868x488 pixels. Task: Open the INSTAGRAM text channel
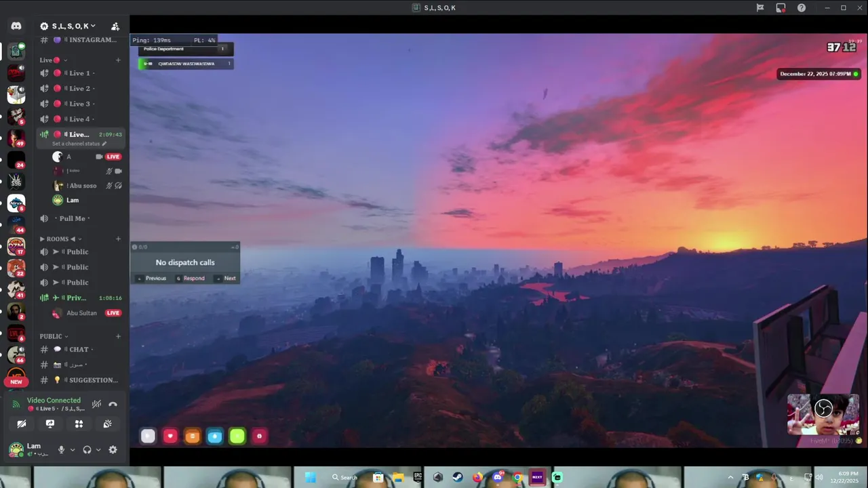[x=80, y=40]
